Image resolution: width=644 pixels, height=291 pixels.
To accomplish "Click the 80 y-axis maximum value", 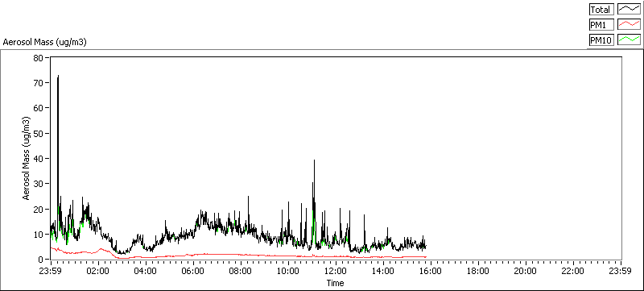I will (x=38, y=57).
